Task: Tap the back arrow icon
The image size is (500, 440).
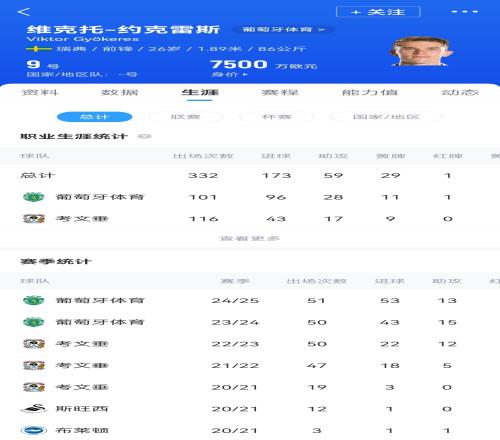Action: 24,12
